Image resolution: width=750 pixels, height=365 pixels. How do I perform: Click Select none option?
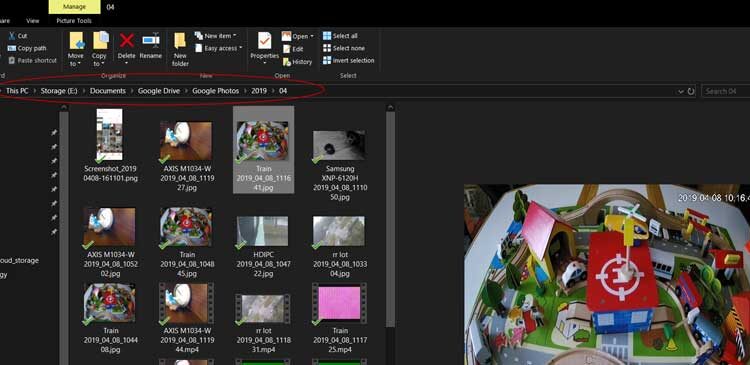pos(344,48)
